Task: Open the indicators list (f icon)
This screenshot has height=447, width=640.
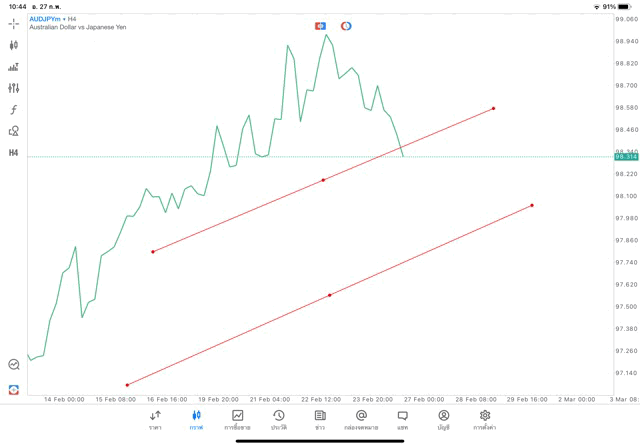Action: click(x=14, y=110)
